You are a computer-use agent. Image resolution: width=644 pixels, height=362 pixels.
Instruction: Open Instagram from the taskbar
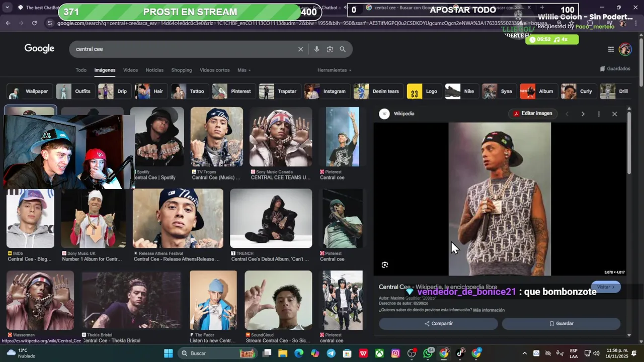pyautogui.click(x=395, y=353)
